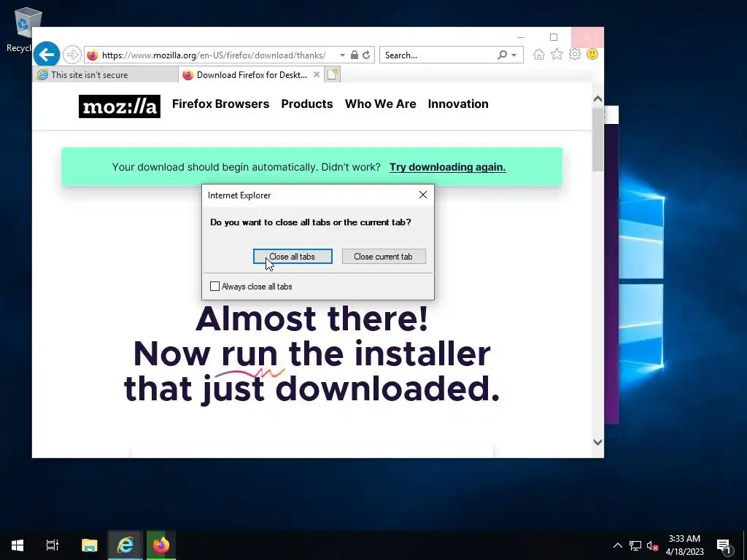Open Task View on the taskbar
The height and width of the screenshot is (560, 747).
53,545
